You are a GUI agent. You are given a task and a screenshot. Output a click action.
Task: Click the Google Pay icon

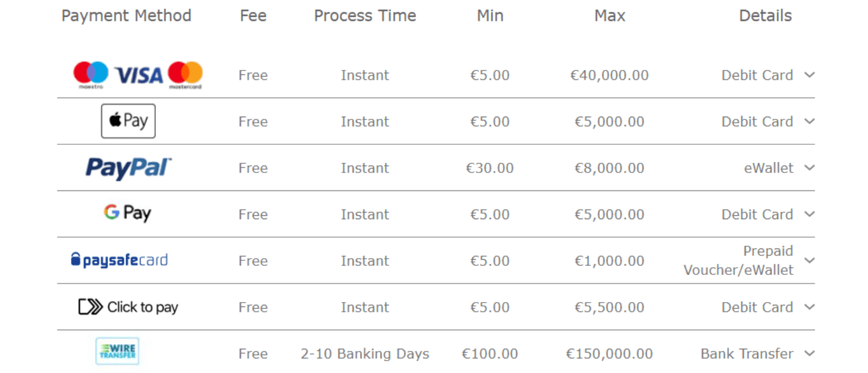click(x=127, y=214)
